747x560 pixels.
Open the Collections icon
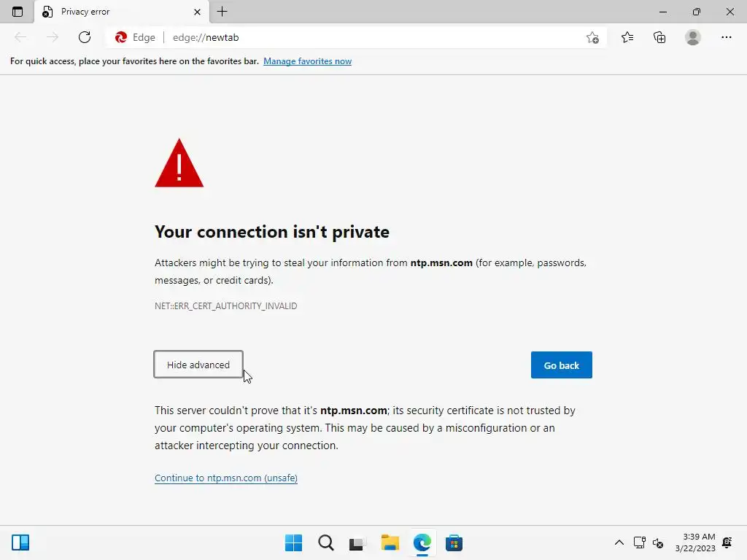(x=659, y=37)
